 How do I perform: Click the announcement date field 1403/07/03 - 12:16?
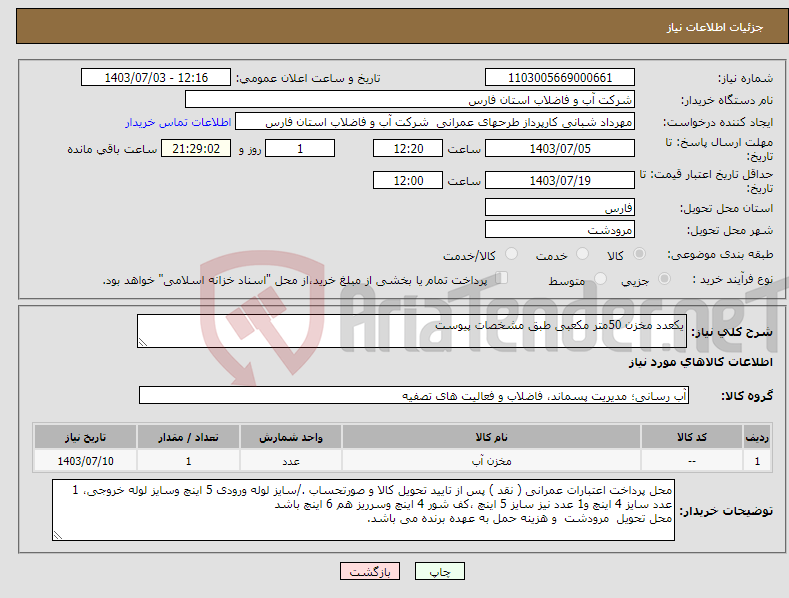[x=155, y=78]
